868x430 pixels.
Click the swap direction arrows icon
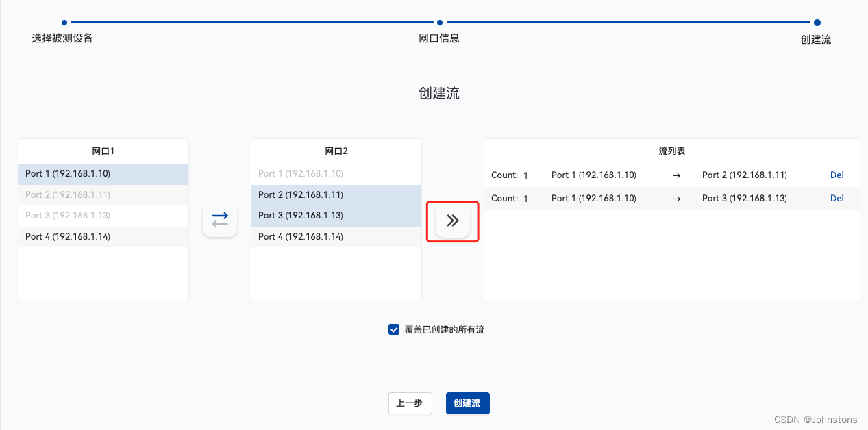tap(219, 220)
